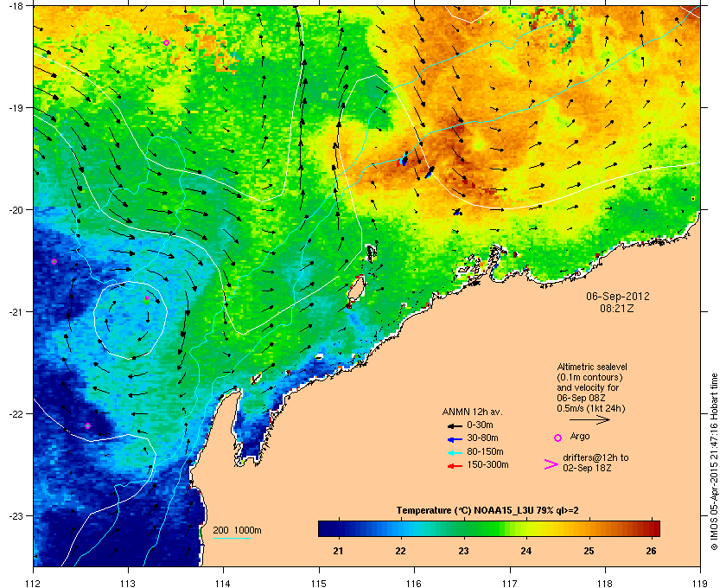Click the '150-300m' depth label

[487, 464]
